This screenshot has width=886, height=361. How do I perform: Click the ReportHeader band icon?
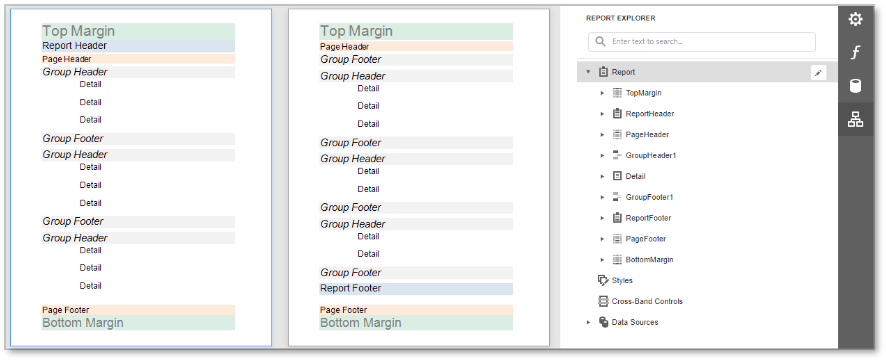(617, 114)
